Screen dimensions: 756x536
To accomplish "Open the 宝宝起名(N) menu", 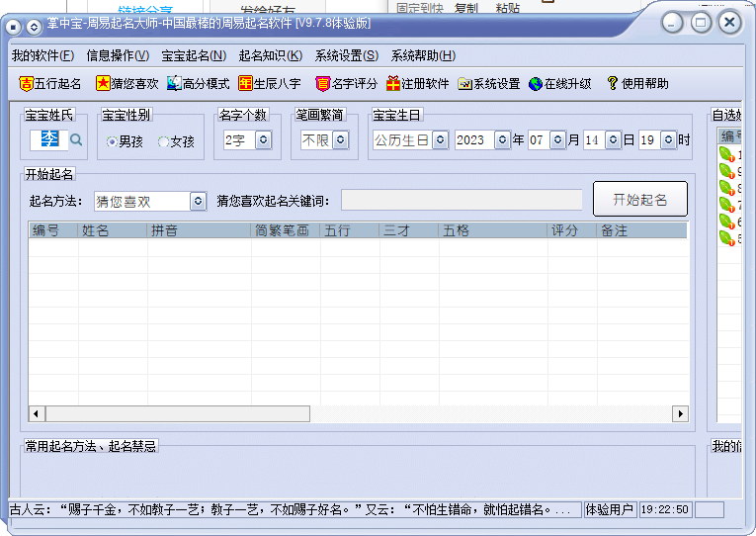I will pos(194,55).
